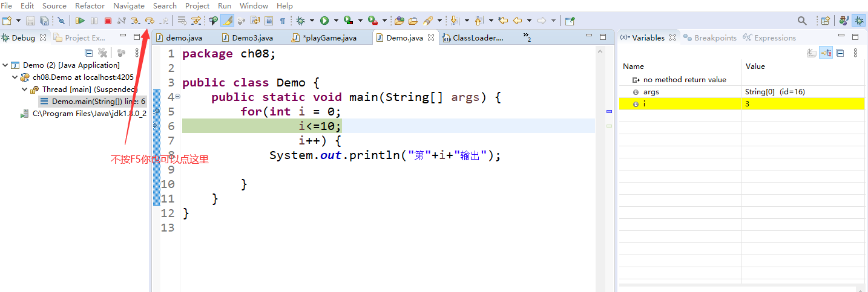Switch to the Java perspective icon
868x292 pixels.
click(844, 21)
